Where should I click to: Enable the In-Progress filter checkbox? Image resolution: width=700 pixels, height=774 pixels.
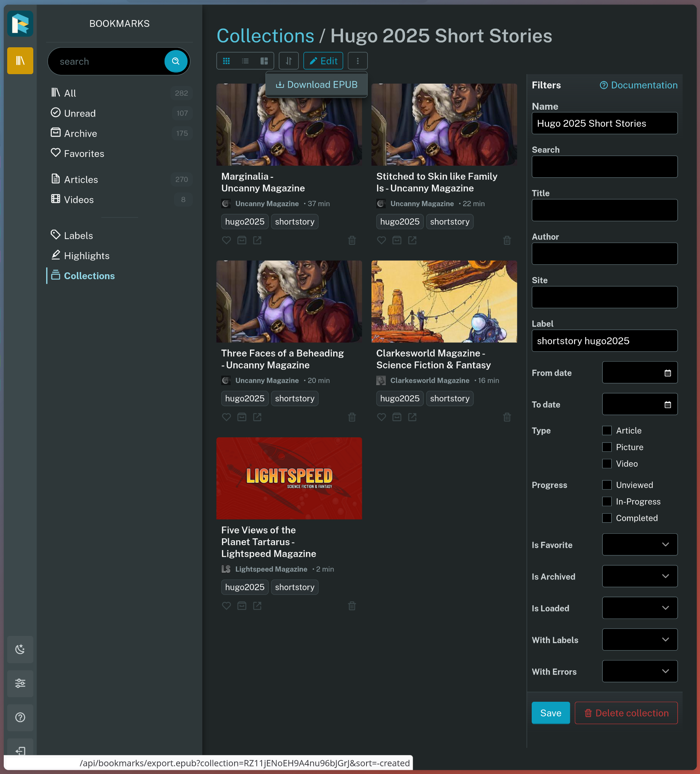coord(607,502)
